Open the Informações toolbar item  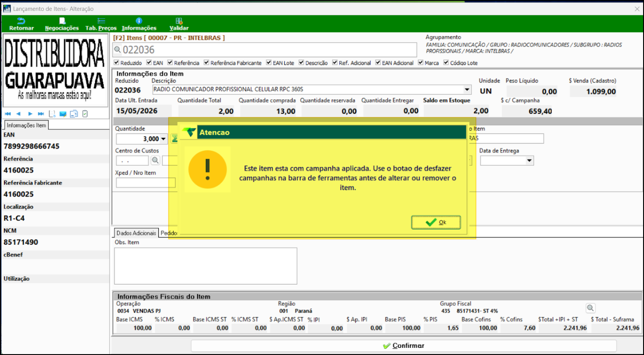pos(139,24)
